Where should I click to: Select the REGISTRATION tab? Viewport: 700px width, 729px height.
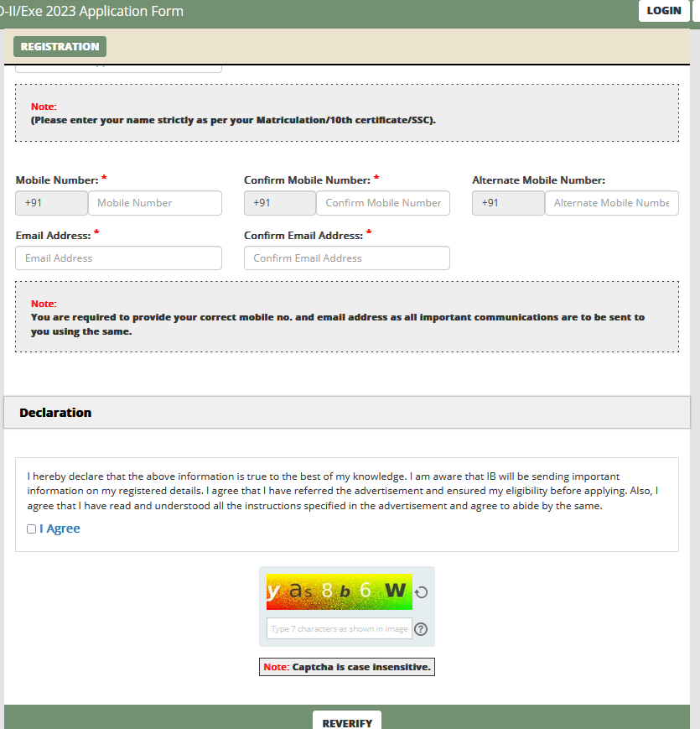pyautogui.click(x=60, y=47)
